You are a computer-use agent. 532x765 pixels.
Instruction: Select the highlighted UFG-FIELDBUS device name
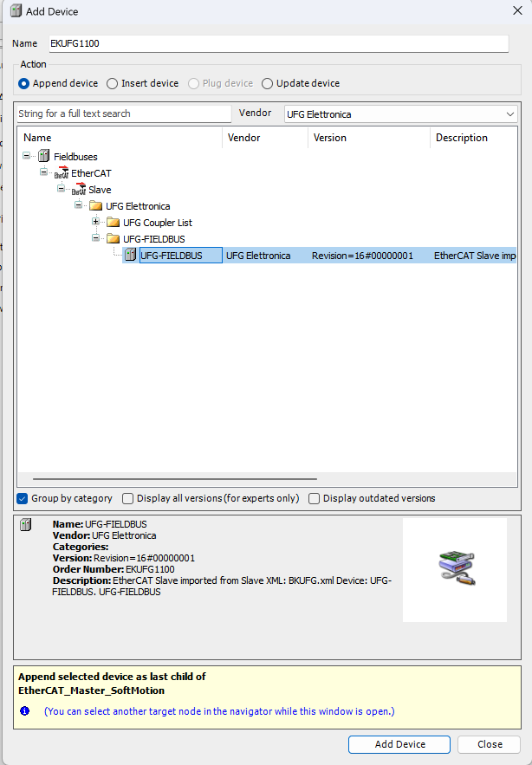click(x=180, y=256)
